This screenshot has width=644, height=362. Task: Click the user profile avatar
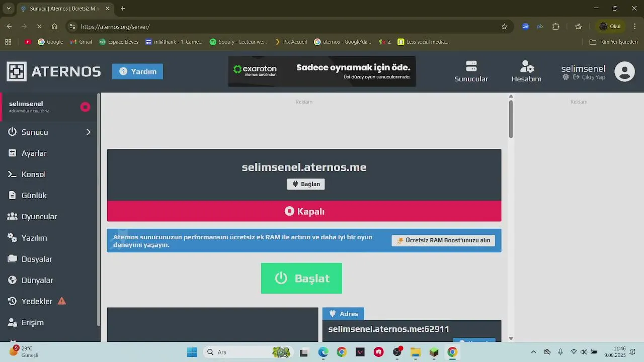624,71
